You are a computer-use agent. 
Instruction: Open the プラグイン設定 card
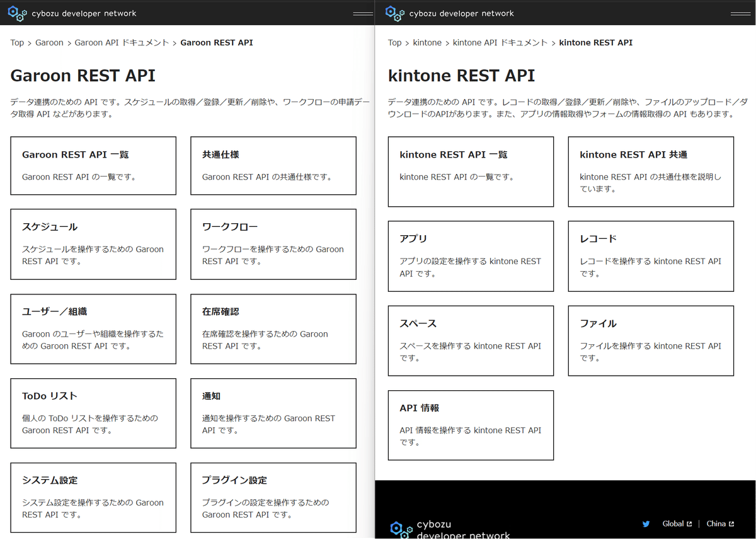point(273,498)
